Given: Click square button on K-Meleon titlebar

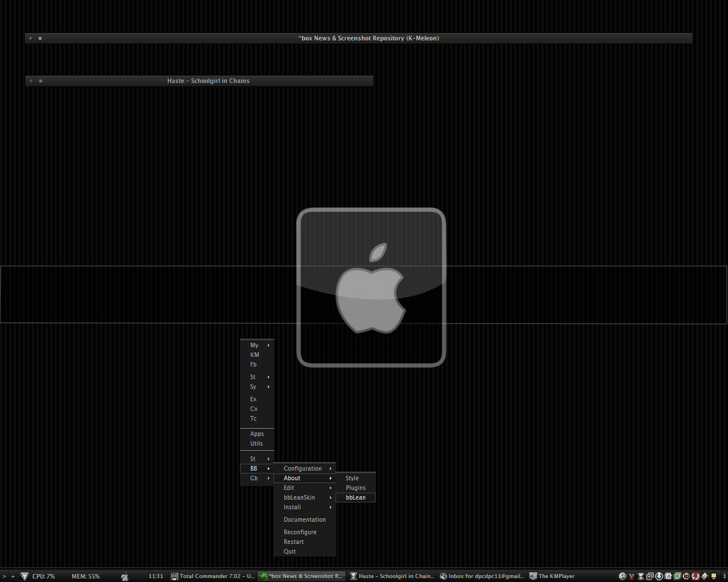Looking at the screenshot, I should click(x=40, y=38).
